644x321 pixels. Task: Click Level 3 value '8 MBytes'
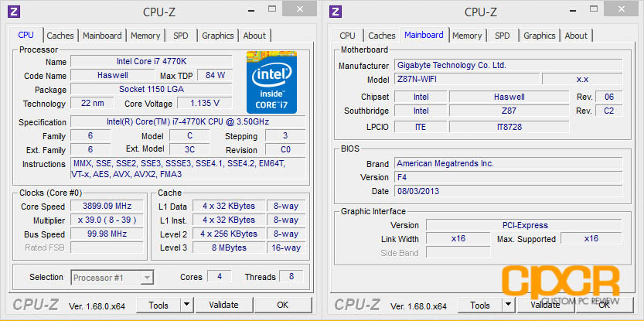tap(228, 248)
